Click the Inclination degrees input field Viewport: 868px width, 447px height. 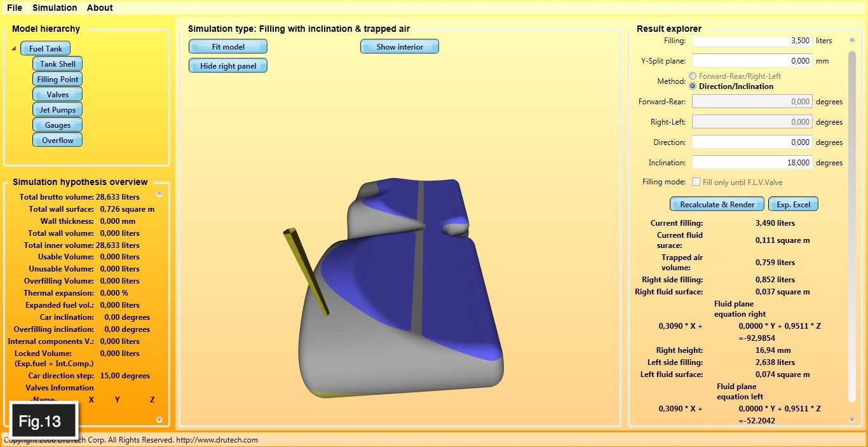[752, 163]
